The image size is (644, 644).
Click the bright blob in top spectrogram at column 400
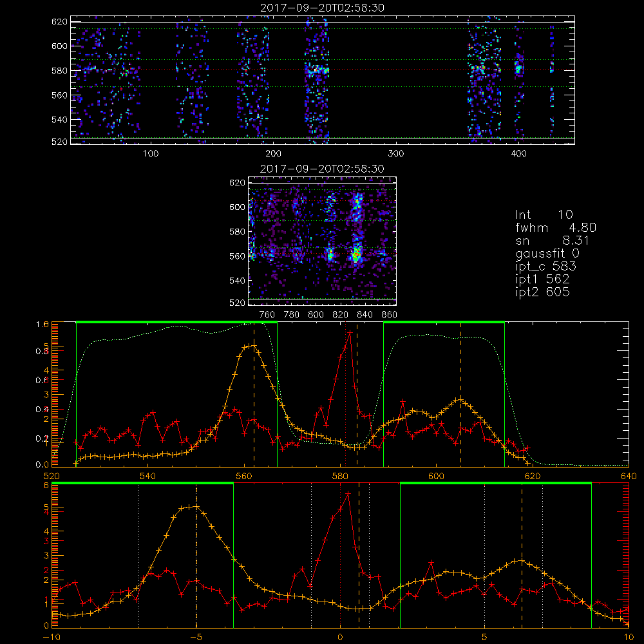tap(518, 68)
